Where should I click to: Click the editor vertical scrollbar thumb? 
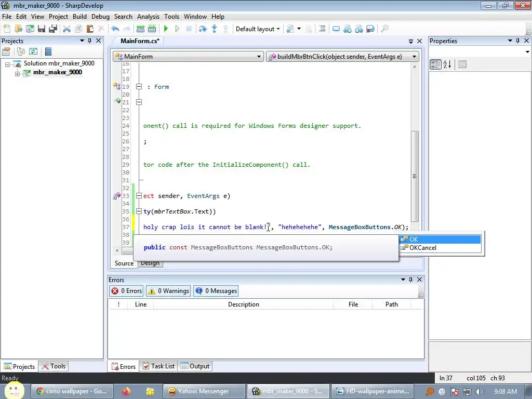click(x=415, y=176)
